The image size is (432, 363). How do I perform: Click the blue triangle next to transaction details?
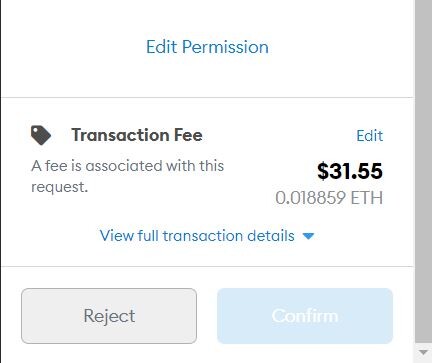308,236
